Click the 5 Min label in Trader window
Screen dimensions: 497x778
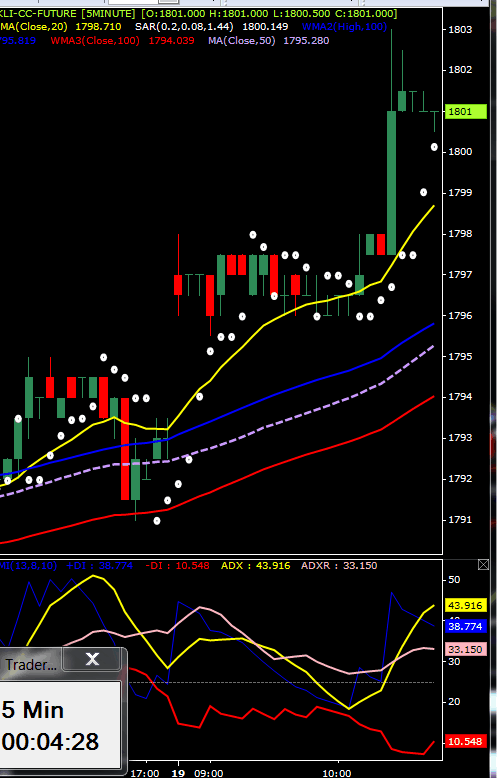click(x=33, y=710)
